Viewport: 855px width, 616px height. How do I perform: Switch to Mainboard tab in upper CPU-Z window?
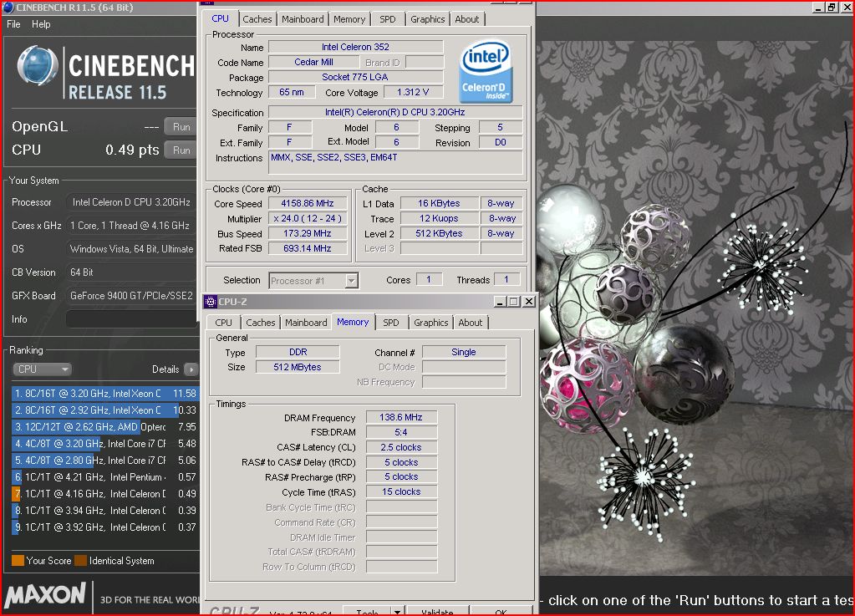[x=303, y=19]
